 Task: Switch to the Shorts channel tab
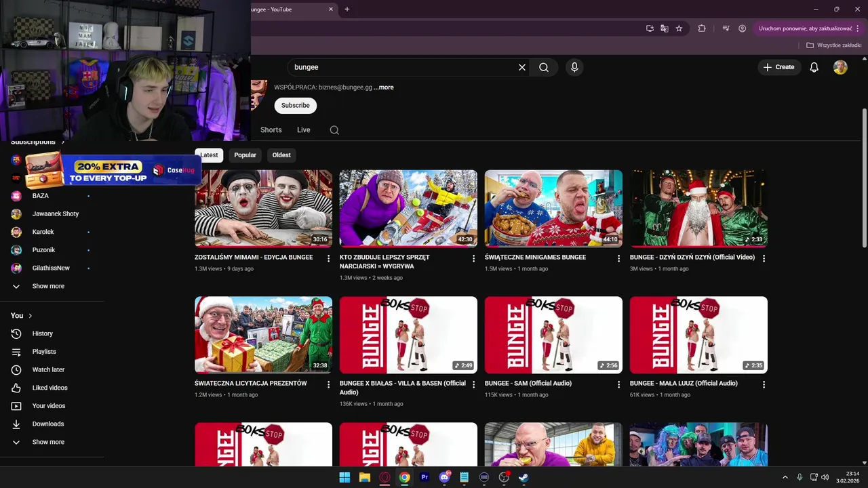click(x=271, y=130)
